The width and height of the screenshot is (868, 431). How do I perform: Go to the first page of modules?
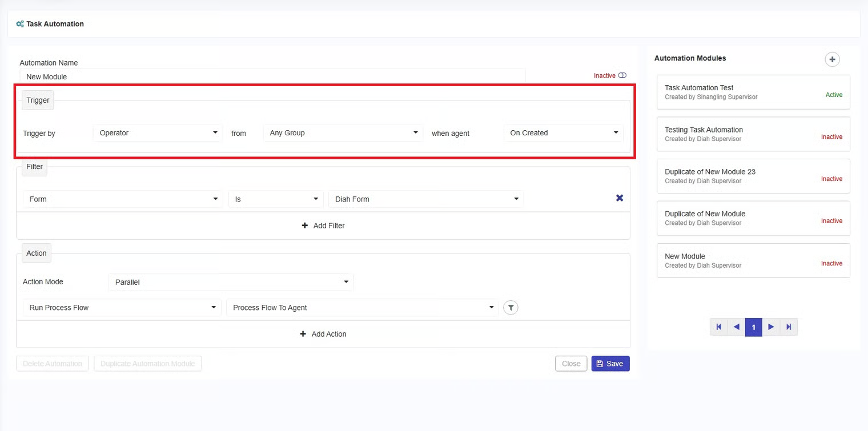tap(718, 327)
